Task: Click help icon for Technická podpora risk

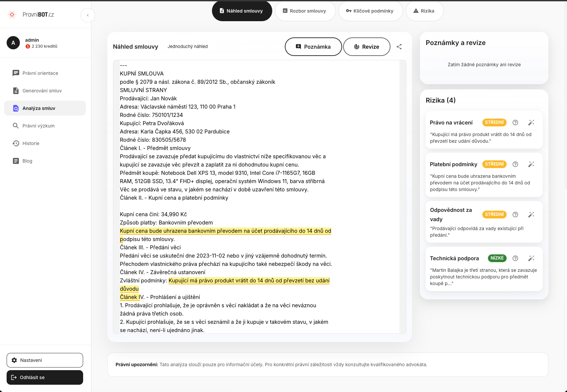Action: click(x=515, y=258)
